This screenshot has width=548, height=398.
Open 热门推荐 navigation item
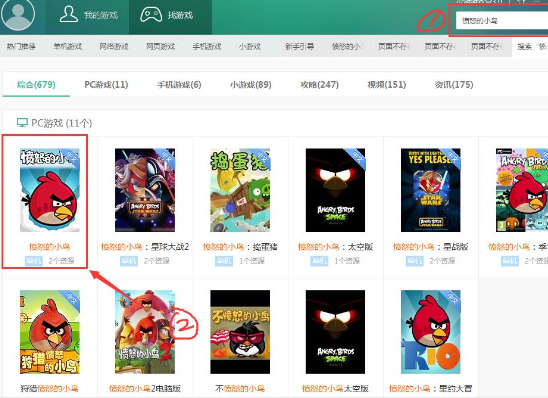point(21,46)
